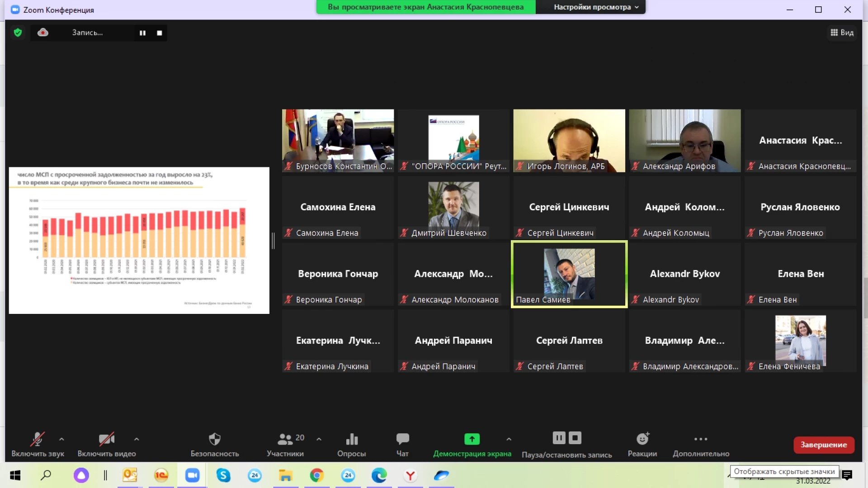
Task: Select Александр Молоканов participant tile
Action: 453,274
